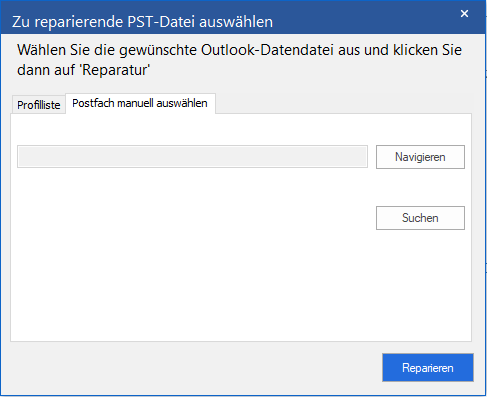Image resolution: width=487 pixels, height=397 pixels.
Task: Select the Postfach manuell auswählen tab
Action: click(140, 103)
